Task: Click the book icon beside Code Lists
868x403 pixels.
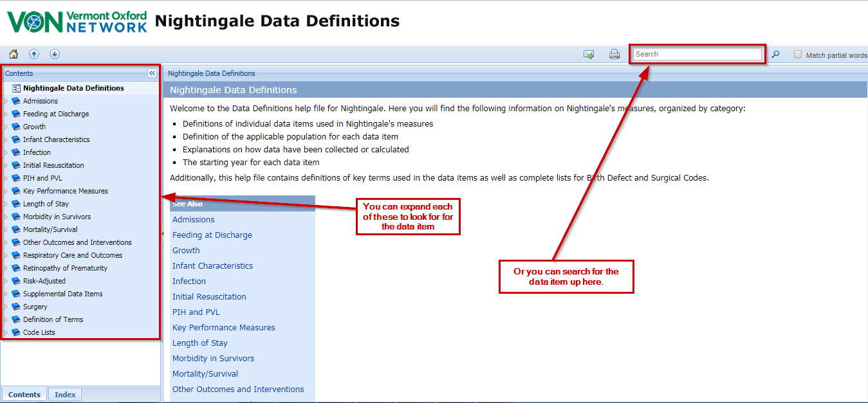Action: (x=16, y=332)
